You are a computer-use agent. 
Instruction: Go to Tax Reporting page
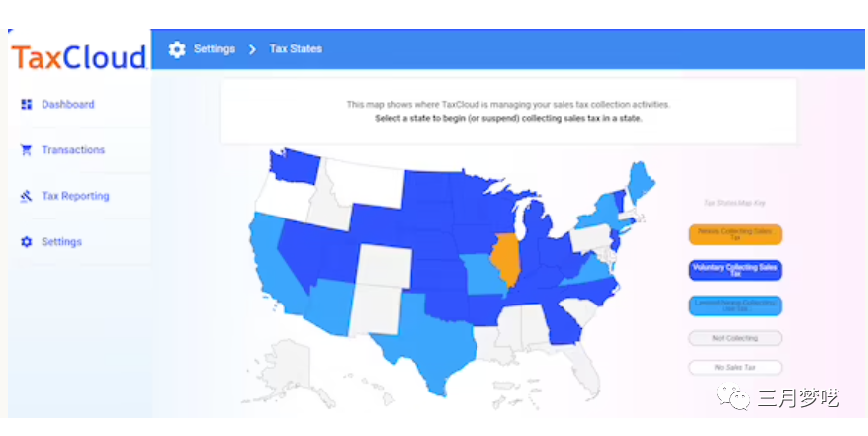[x=74, y=196]
